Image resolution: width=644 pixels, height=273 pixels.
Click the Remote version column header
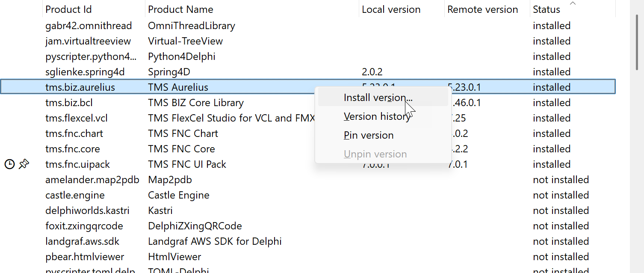(x=484, y=9)
